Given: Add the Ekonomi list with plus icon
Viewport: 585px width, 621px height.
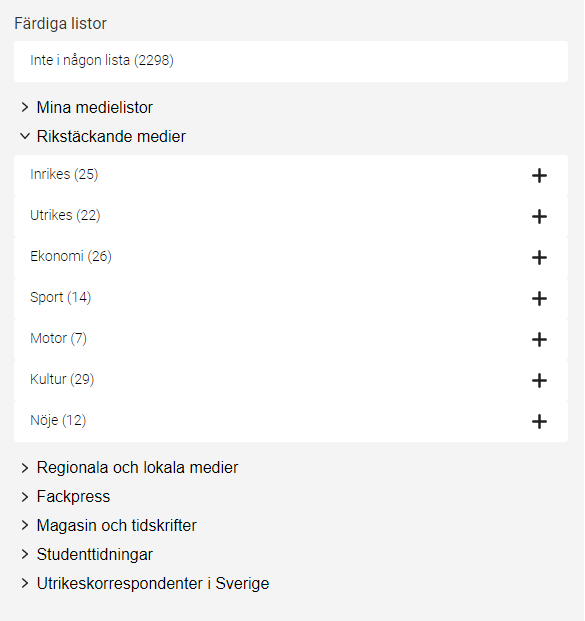Looking at the screenshot, I should pos(539,257).
